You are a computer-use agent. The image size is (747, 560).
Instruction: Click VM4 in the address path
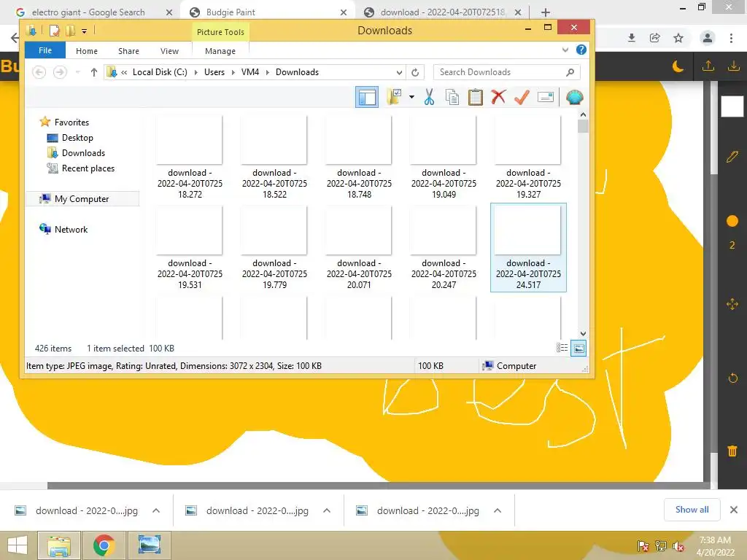click(250, 72)
